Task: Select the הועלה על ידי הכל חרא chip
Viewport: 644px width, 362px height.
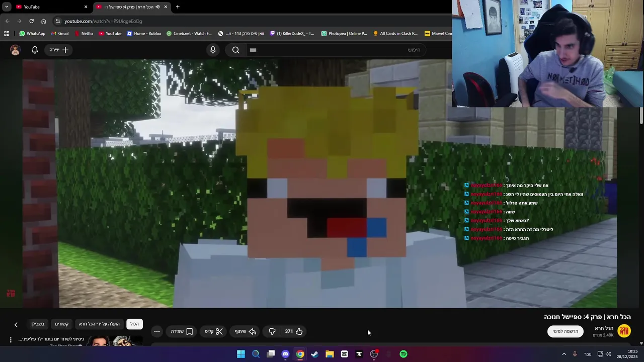Action: pyautogui.click(x=99, y=324)
